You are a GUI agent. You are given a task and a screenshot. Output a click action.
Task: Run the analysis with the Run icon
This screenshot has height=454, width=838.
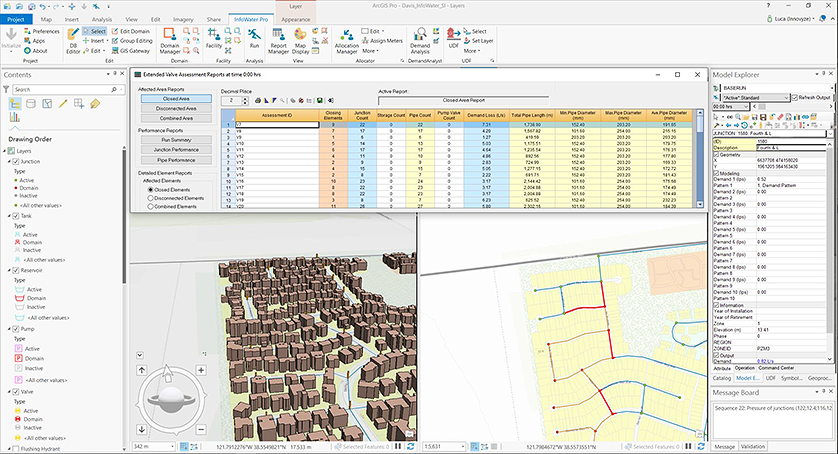254,39
